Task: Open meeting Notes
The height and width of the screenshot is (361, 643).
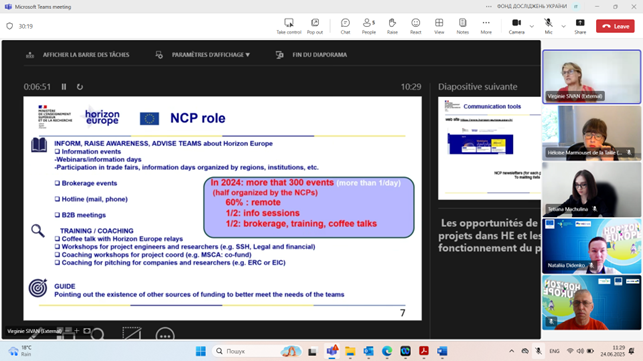Action: 463,26
